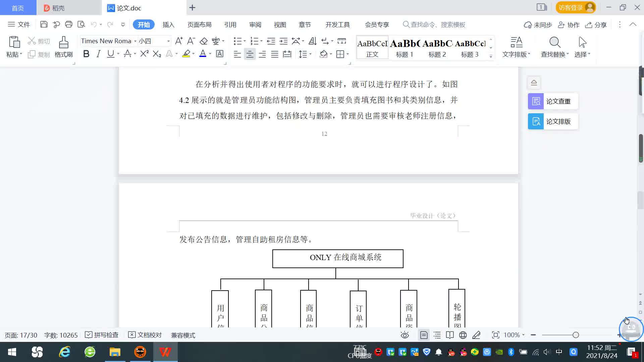Open File Explorer from taskbar
The image size is (644, 362).
(115, 352)
